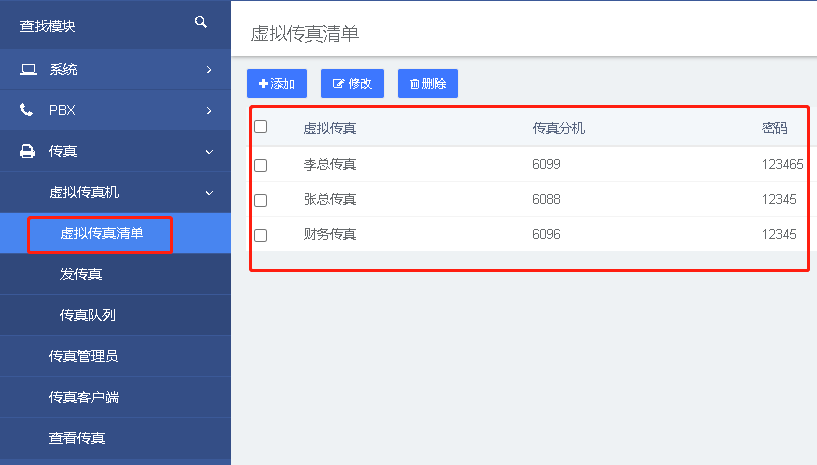Open 传真客户端 in sidebar
This screenshot has width=817, height=465.
coord(115,397)
